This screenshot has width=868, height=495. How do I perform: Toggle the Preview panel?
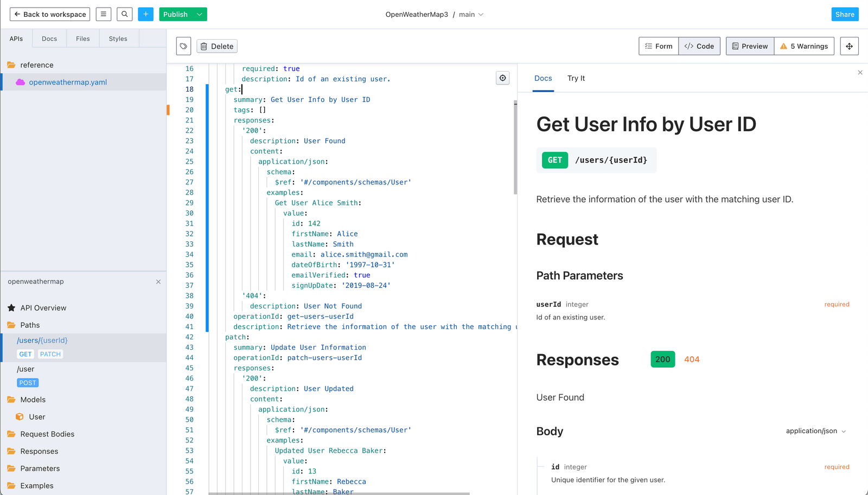coord(750,47)
